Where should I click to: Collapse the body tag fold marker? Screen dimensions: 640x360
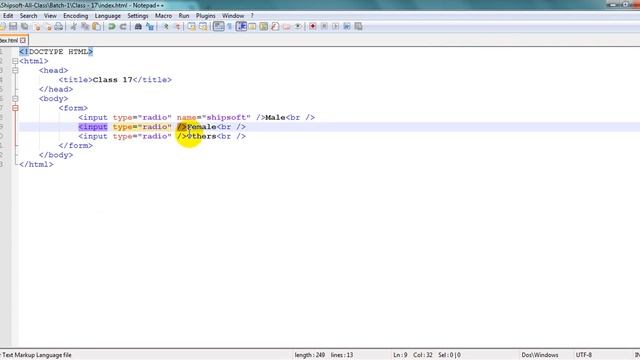coord(15,99)
